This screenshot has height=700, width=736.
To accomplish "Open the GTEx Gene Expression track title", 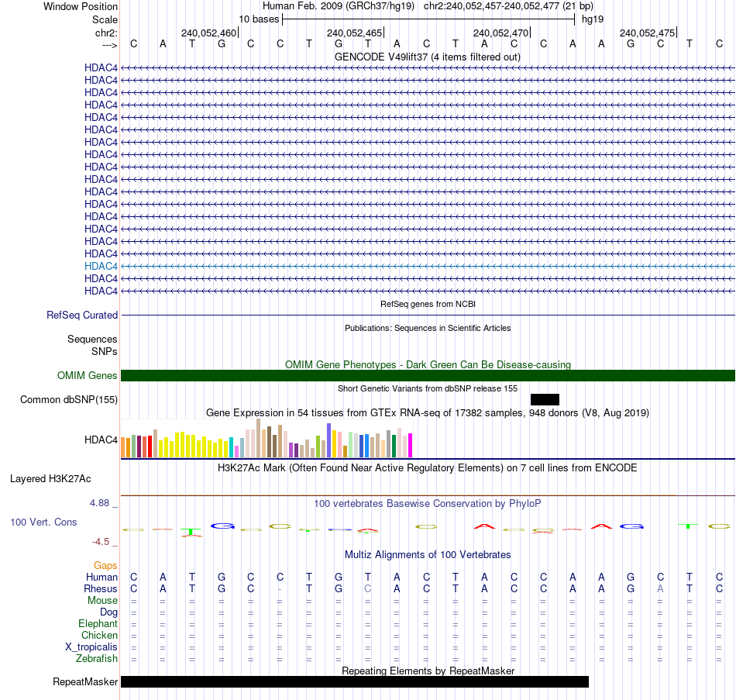I will 428,412.
